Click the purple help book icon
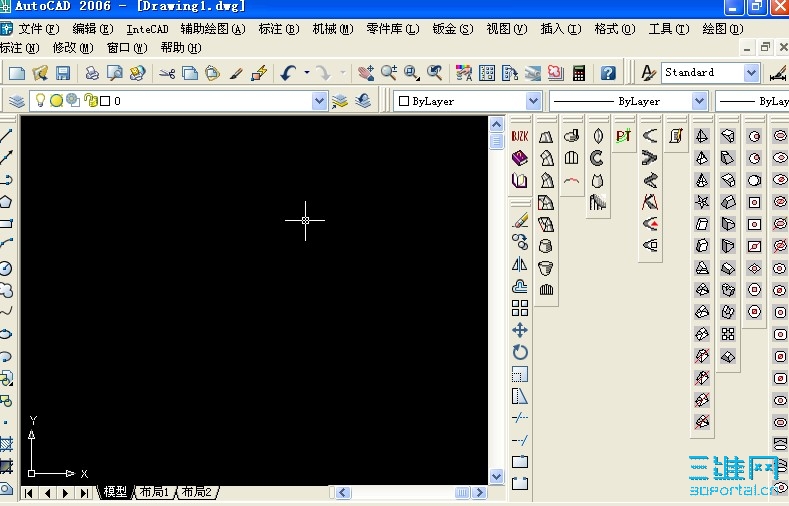Screen dimensions: 789x506 520,158
